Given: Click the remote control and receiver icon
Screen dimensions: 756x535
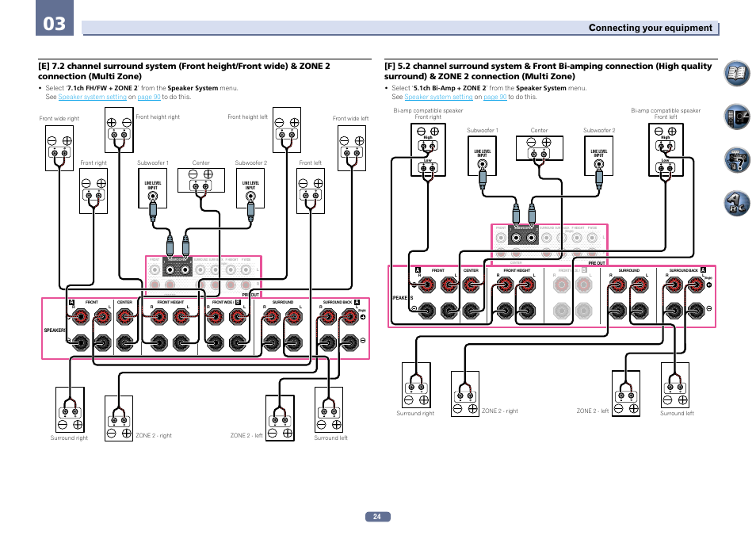Looking at the screenshot, I should click(x=737, y=117).
